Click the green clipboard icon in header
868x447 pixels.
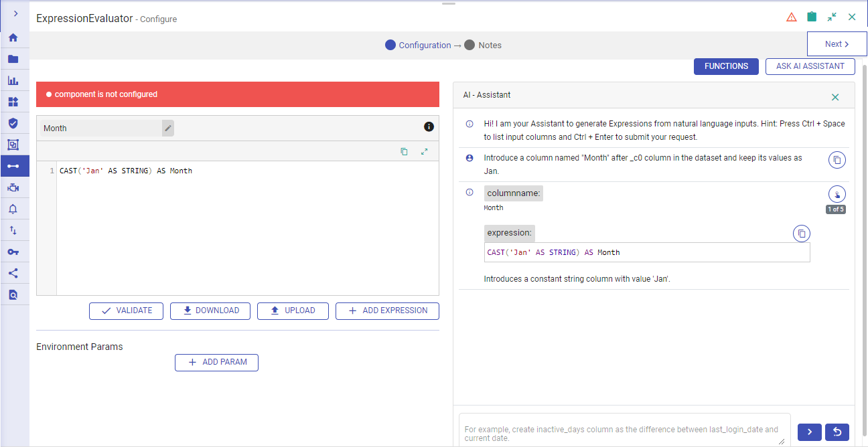[812, 17]
